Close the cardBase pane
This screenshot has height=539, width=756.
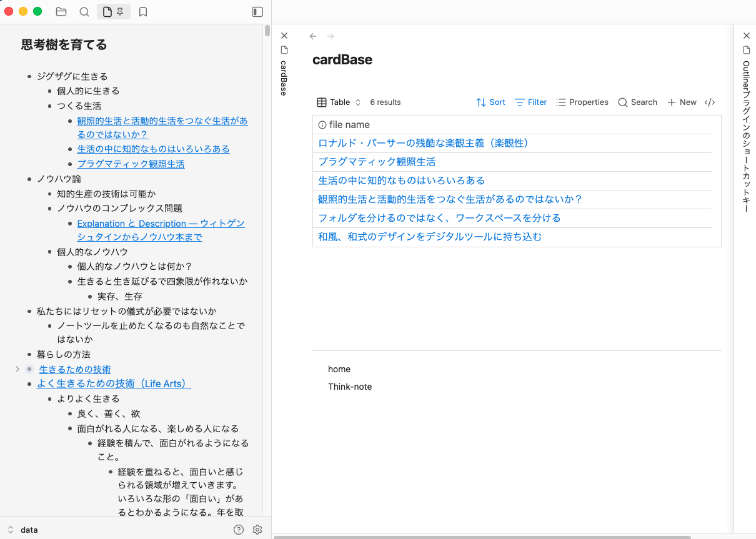tap(284, 36)
